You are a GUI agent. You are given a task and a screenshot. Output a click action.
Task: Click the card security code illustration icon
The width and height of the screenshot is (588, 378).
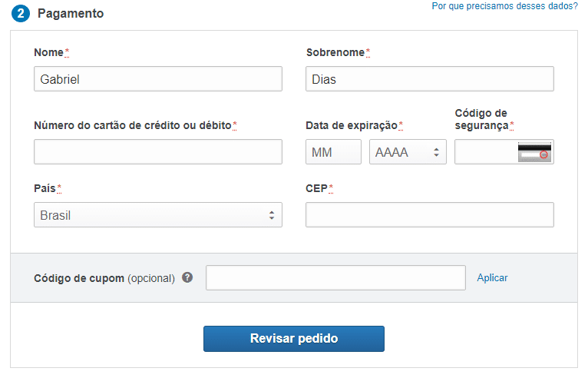pos(534,152)
